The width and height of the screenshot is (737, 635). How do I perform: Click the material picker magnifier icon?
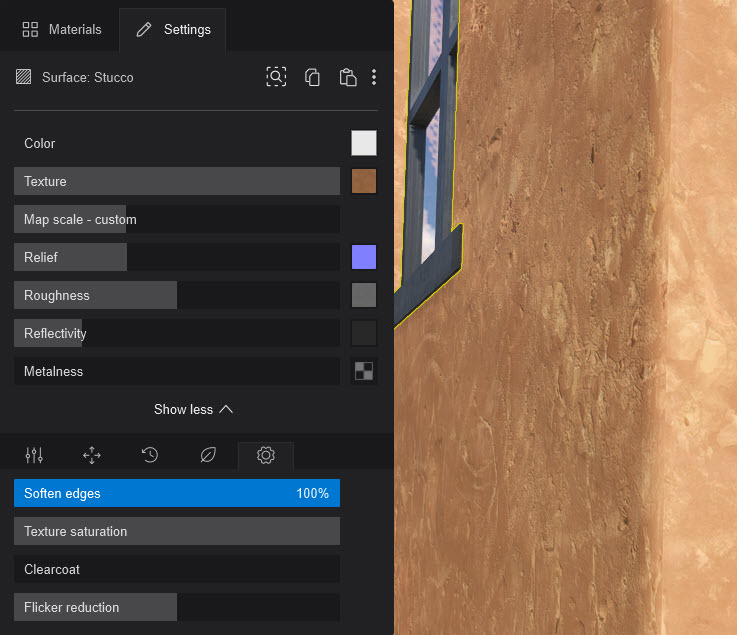pyautogui.click(x=276, y=77)
